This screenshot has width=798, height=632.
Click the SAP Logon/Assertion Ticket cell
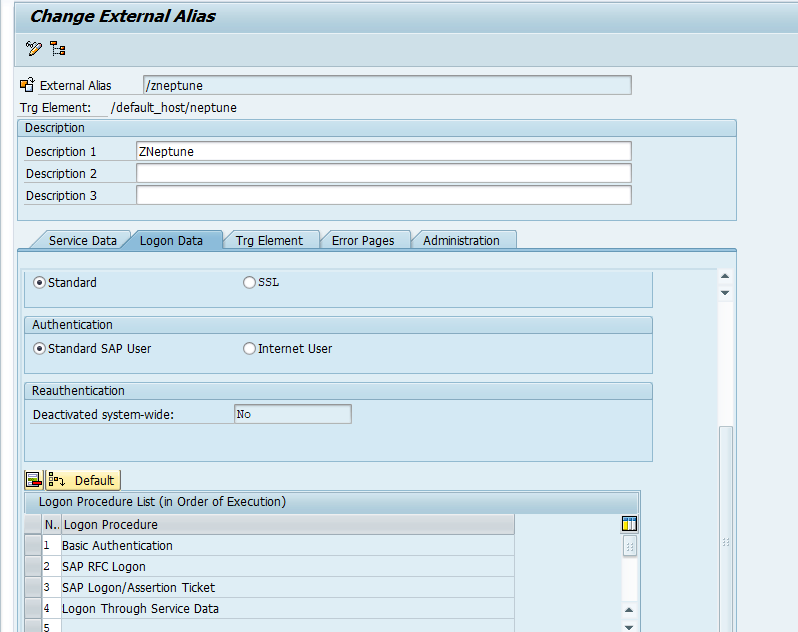[288, 587]
